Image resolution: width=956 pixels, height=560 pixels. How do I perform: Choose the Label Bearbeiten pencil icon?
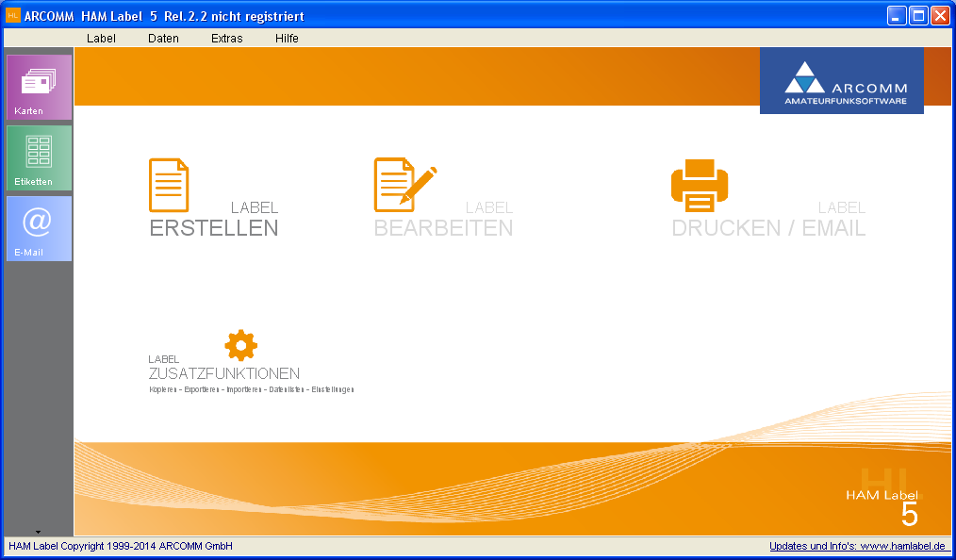(x=405, y=185)
